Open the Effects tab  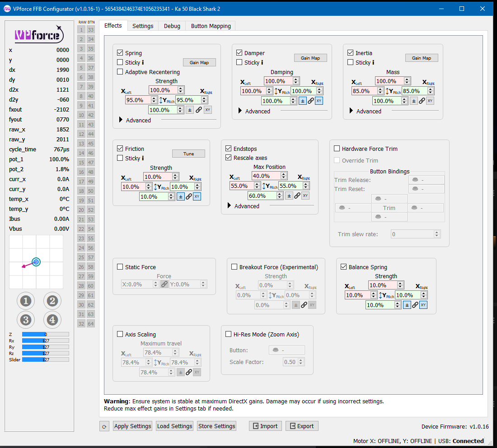[x=113, y=26]
